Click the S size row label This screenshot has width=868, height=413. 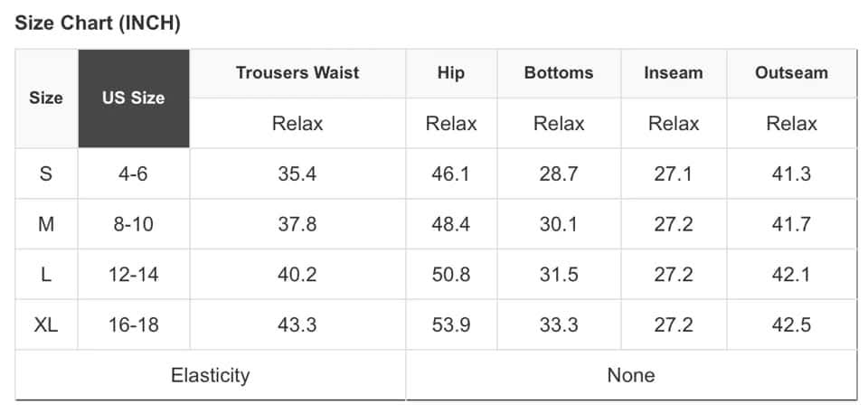click(46, 174)
